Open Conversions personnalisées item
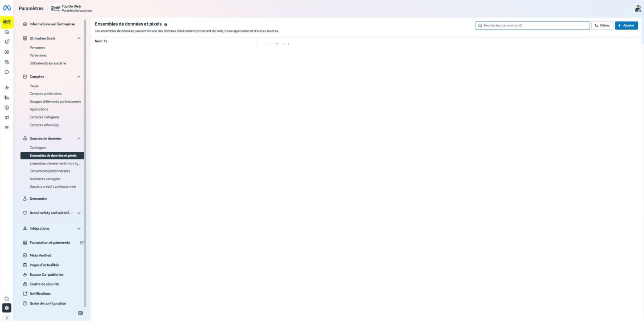The height and width of the screenshot is (322, 644). point(50,171)
